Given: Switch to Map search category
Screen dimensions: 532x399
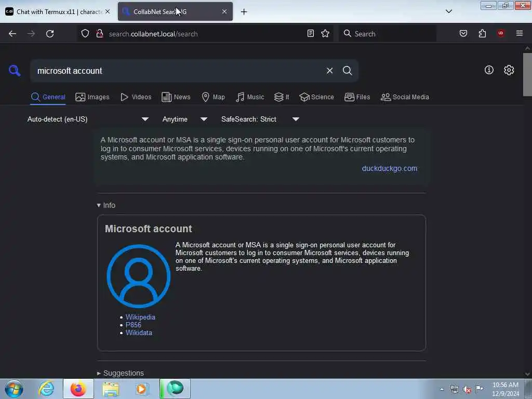Looking at the screenshot, I should (213, 97).
